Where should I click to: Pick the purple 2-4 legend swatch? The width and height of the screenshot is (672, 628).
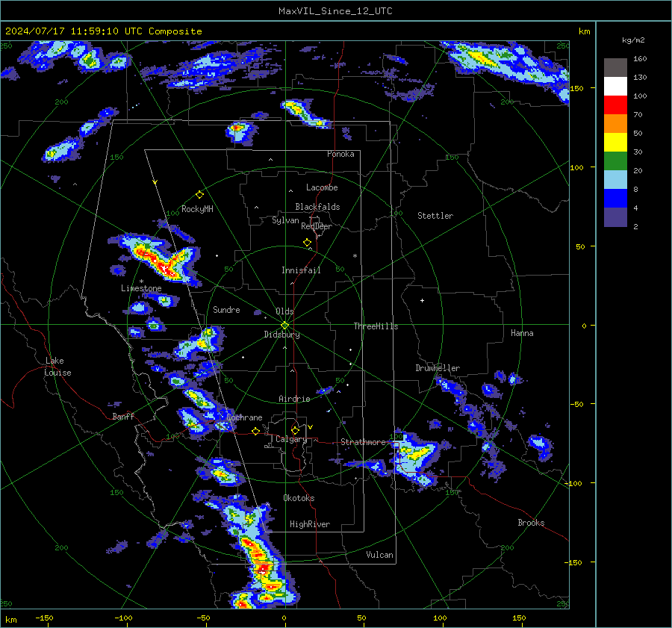615,217
